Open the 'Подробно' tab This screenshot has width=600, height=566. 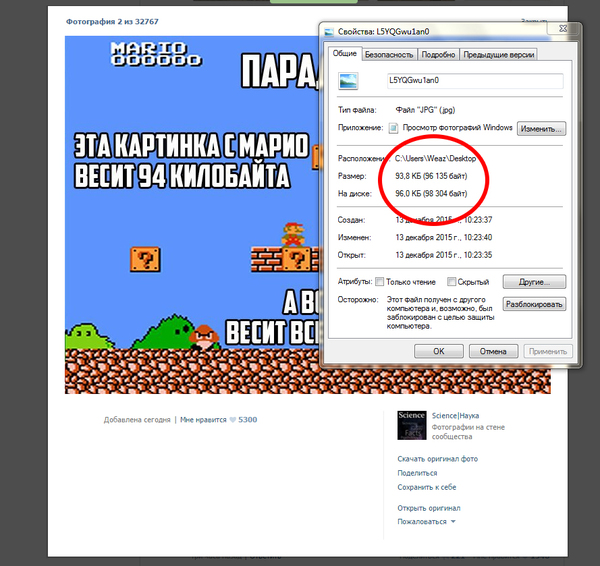[439, 56]
